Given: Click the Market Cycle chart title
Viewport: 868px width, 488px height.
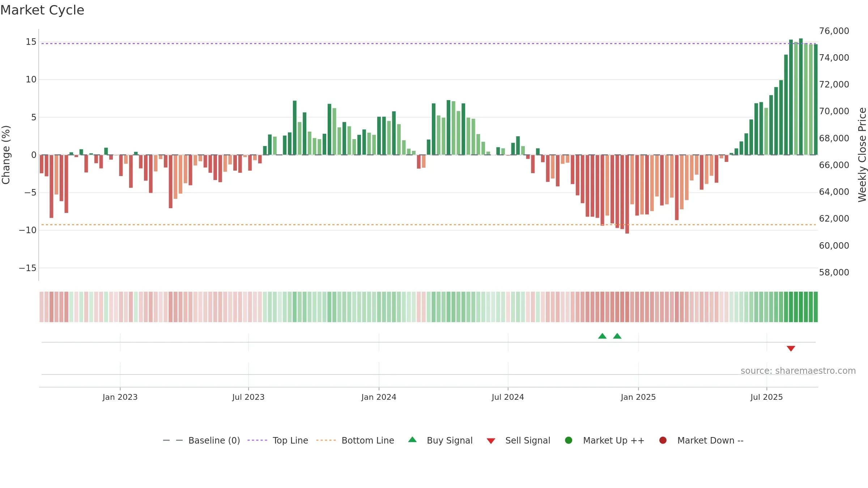Looking at the screenshot, I should tap(42, 10).
